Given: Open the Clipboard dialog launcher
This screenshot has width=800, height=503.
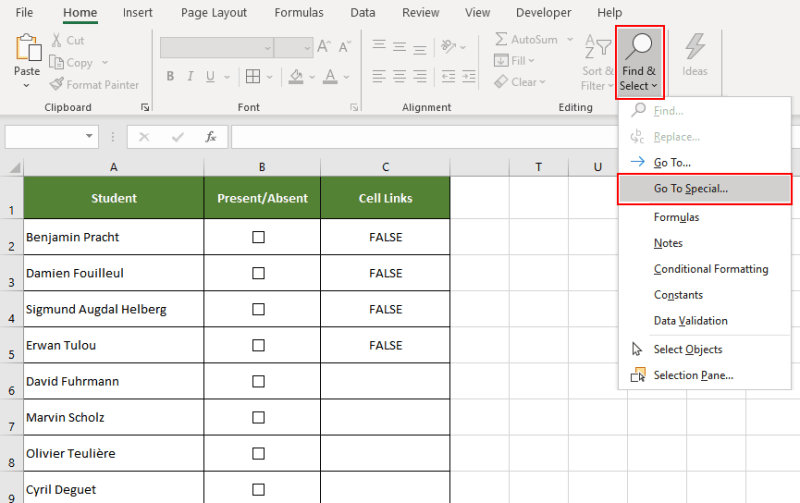Looking at the screenshot, I should 145,107.
